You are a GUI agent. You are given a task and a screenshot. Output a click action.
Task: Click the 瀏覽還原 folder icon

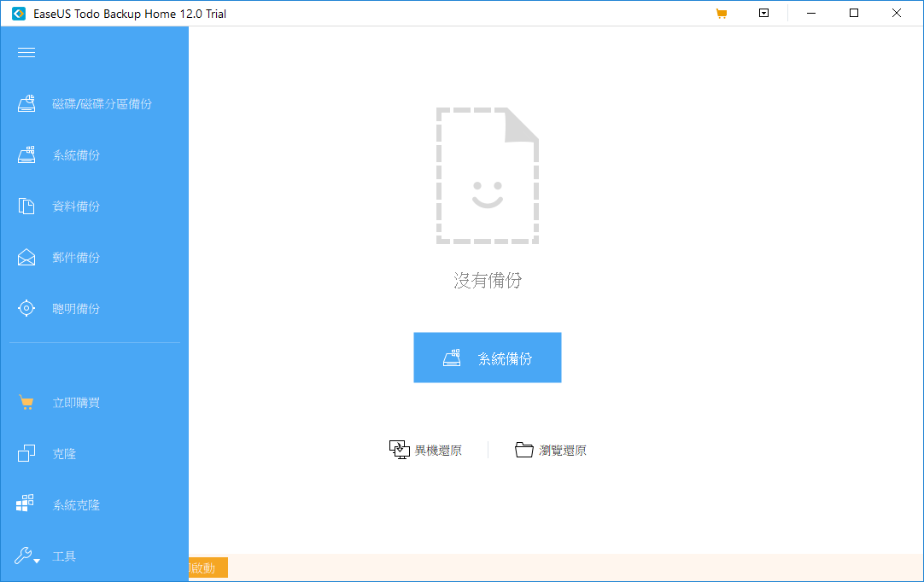point(523,450)
